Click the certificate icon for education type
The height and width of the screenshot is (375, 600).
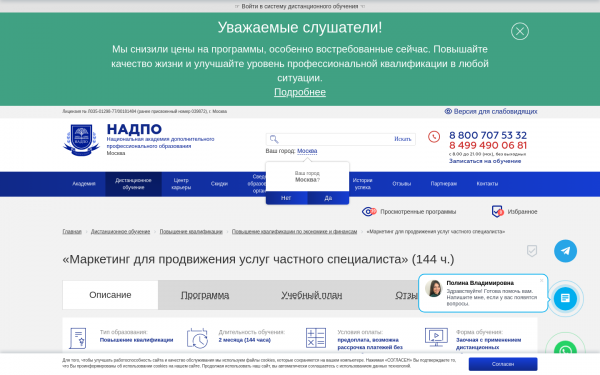click(x=78, y=338)
